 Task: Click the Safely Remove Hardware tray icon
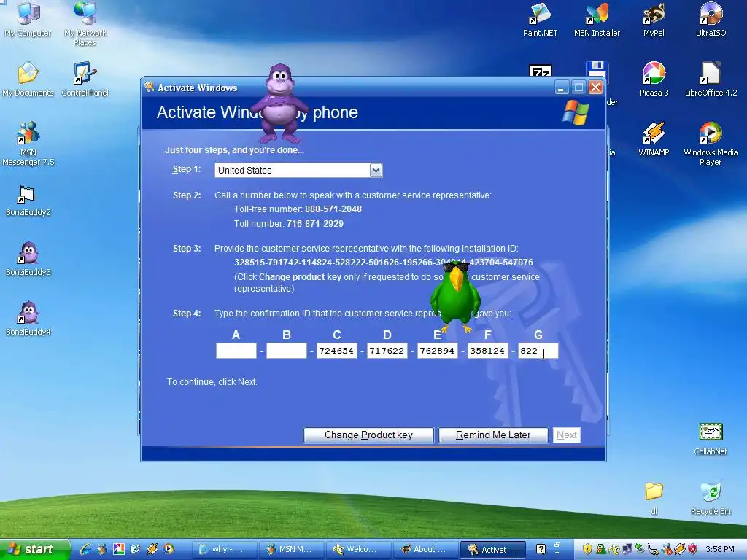coord(640,548)
